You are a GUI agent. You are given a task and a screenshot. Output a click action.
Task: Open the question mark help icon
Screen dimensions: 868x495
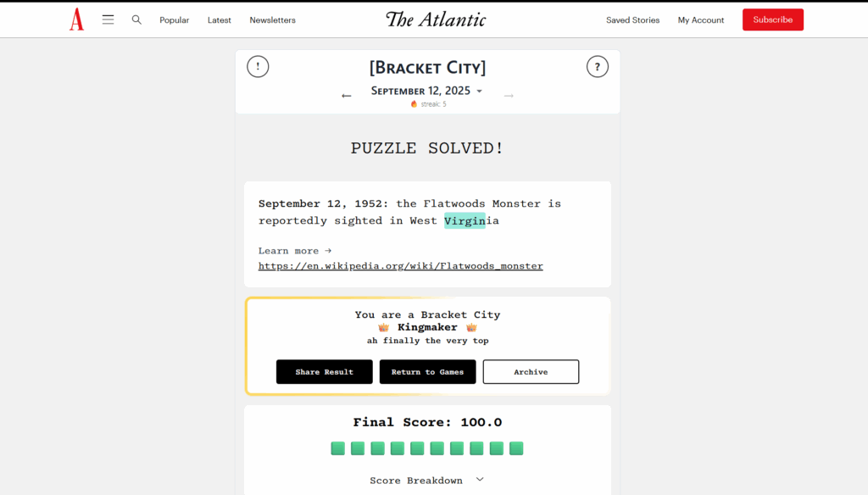point(598,66)
